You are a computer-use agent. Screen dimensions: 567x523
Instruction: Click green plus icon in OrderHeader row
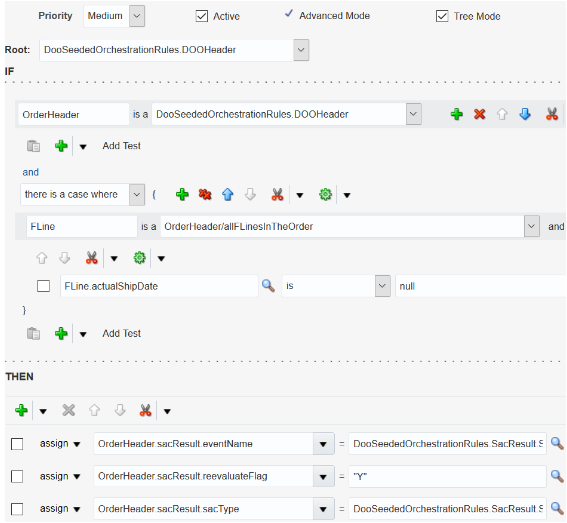click(457, 114)
